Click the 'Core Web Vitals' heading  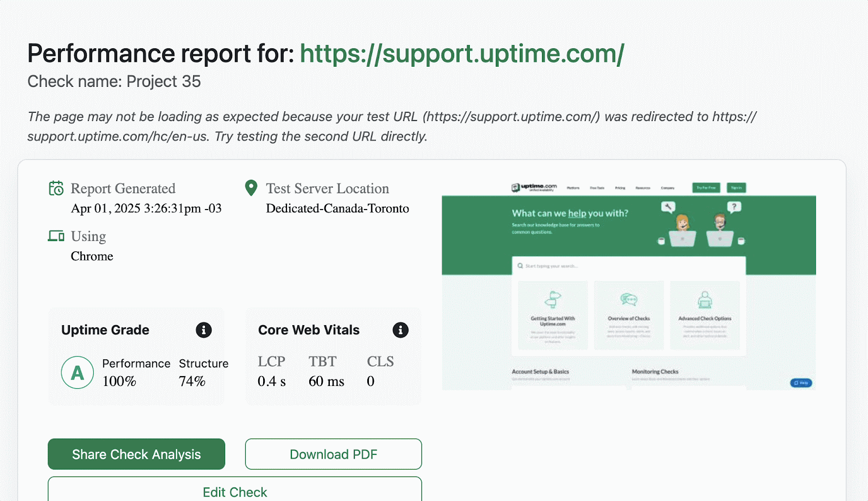(x=309, y=330)
